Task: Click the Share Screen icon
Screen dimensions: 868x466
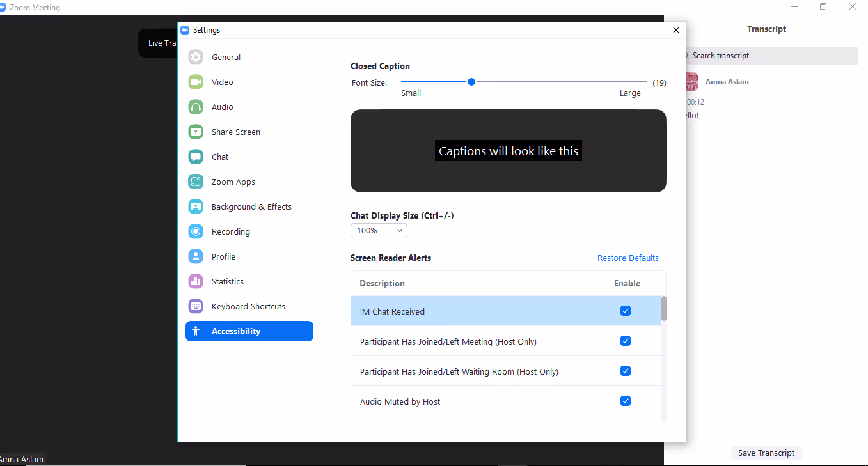Action: [196, 132]
